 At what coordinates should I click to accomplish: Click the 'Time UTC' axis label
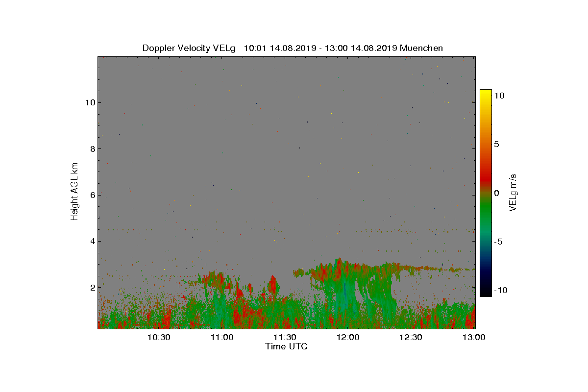coord(287,346)
